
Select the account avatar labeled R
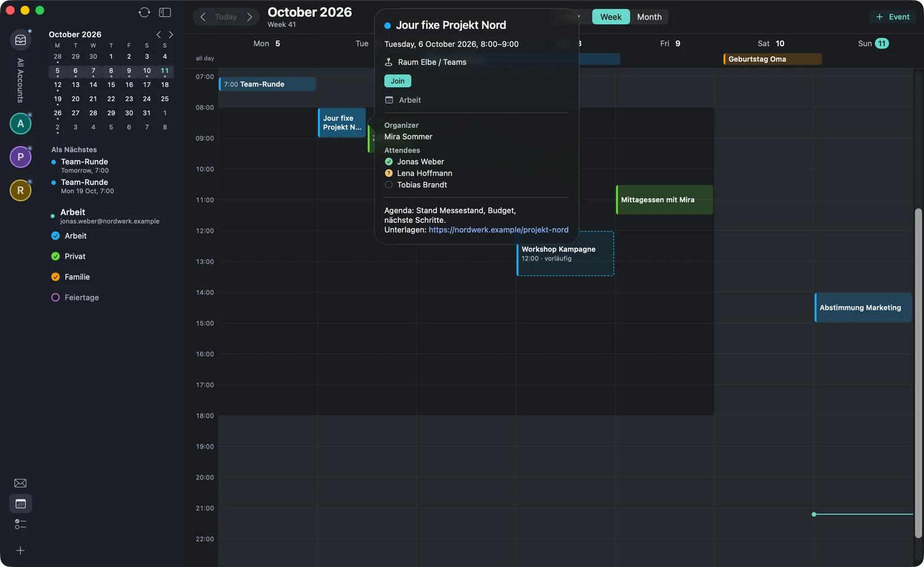[x=21, y=190]
